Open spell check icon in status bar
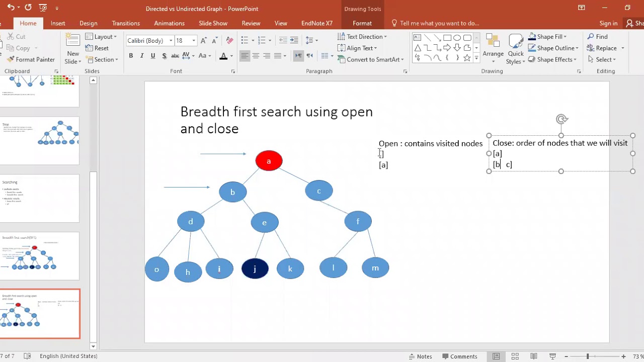This screenshot has height=362, width=644. click(x=27, y=356)
